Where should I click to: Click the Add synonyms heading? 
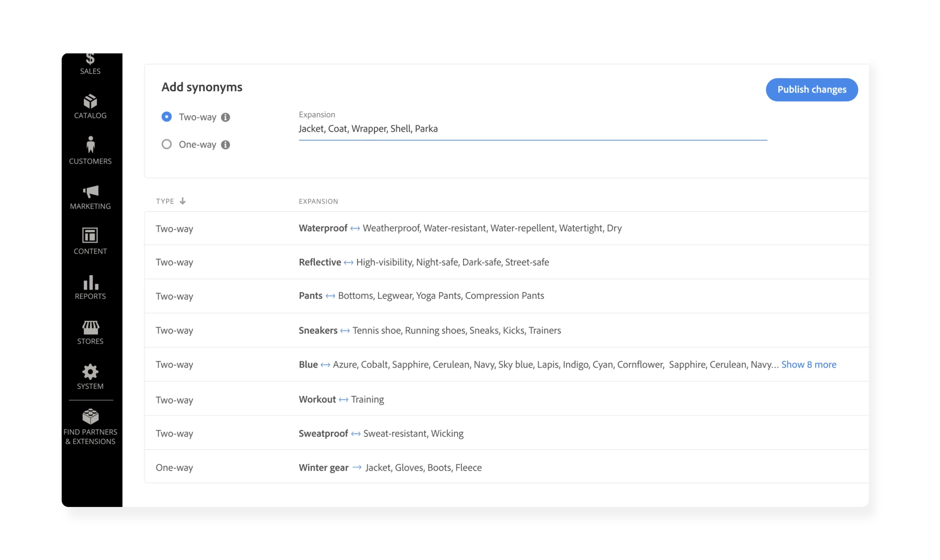click(x=202, y=87)
